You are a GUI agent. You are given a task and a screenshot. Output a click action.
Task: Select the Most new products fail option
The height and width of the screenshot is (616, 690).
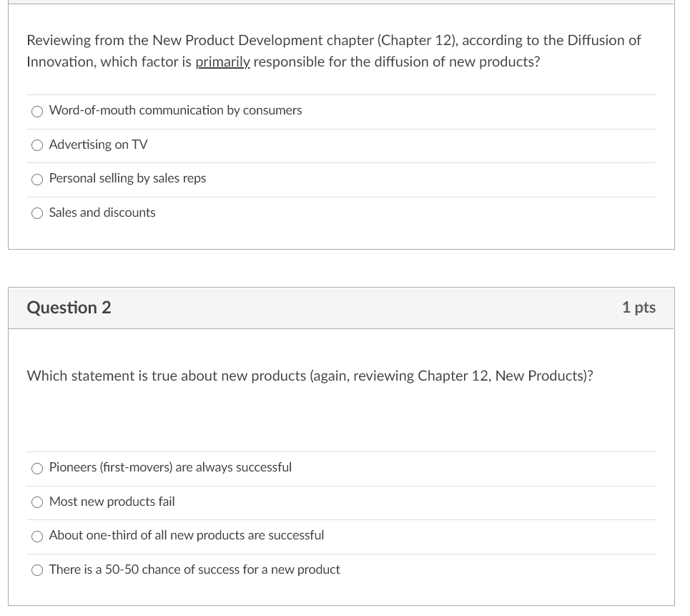36,502
